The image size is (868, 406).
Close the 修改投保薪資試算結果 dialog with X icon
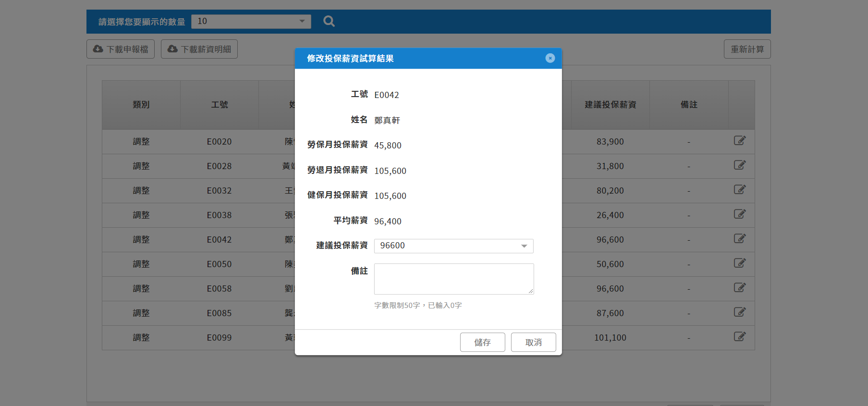[x=550, y=58]
